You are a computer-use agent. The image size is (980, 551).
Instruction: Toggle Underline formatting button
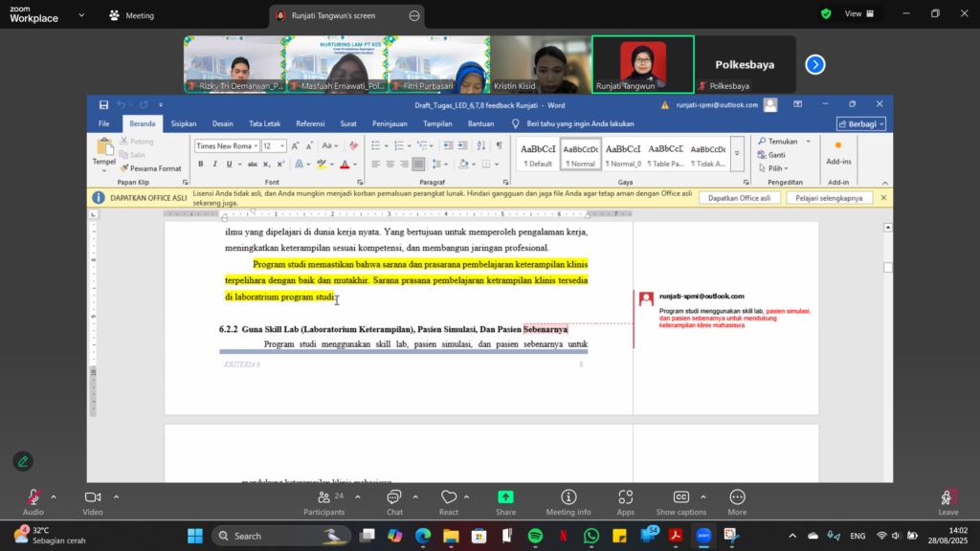(x=229, y=165)
